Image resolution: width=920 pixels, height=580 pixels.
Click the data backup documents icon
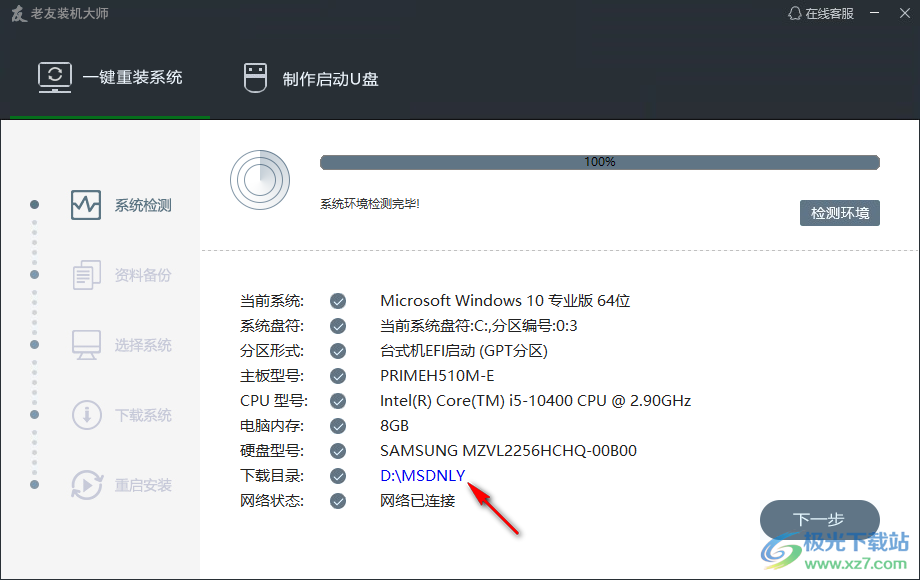[x=86, y=275]
